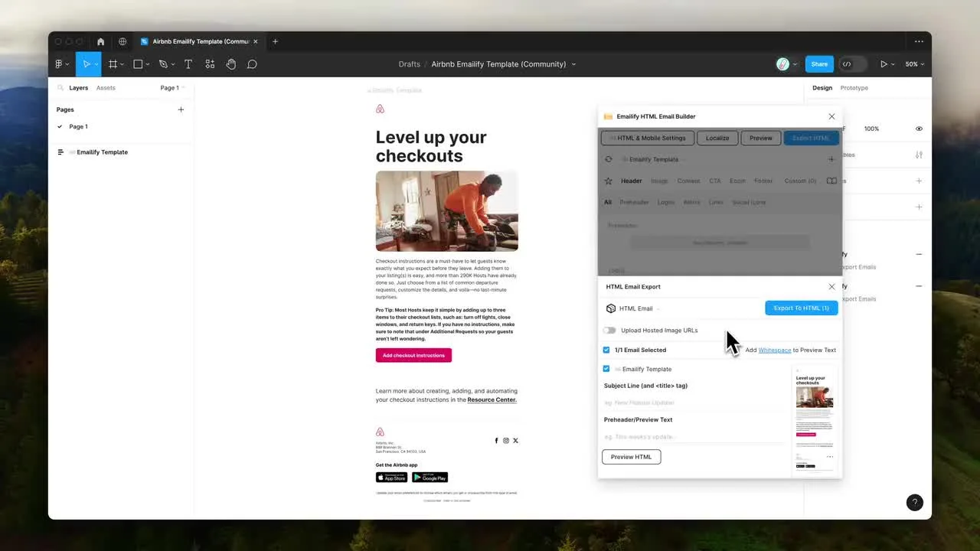Image resolution: width=980 pixels, height=551 pixels.
Task: Open the Resource Center link
Action: (492, 399)
